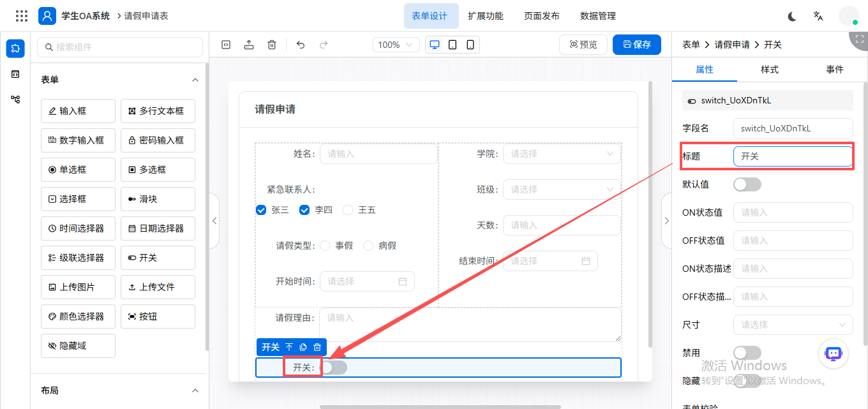Switch to the 页面发布 tab
The height and width of the screenshot is (409, 868).
pyautogui.click(x=542, y=16)
